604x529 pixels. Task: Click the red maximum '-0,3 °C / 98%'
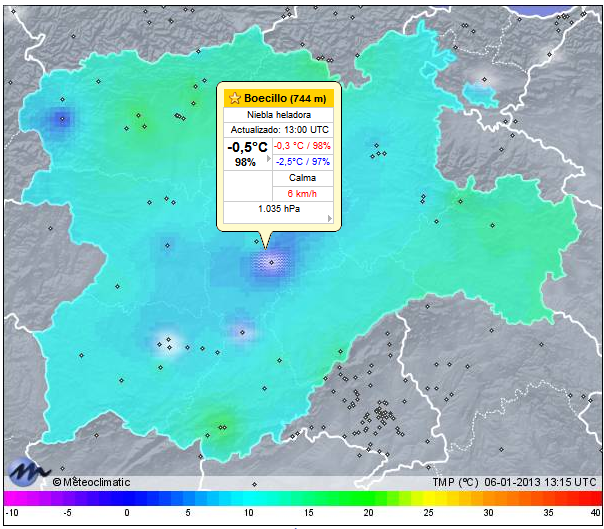click(x=302, y=146)
